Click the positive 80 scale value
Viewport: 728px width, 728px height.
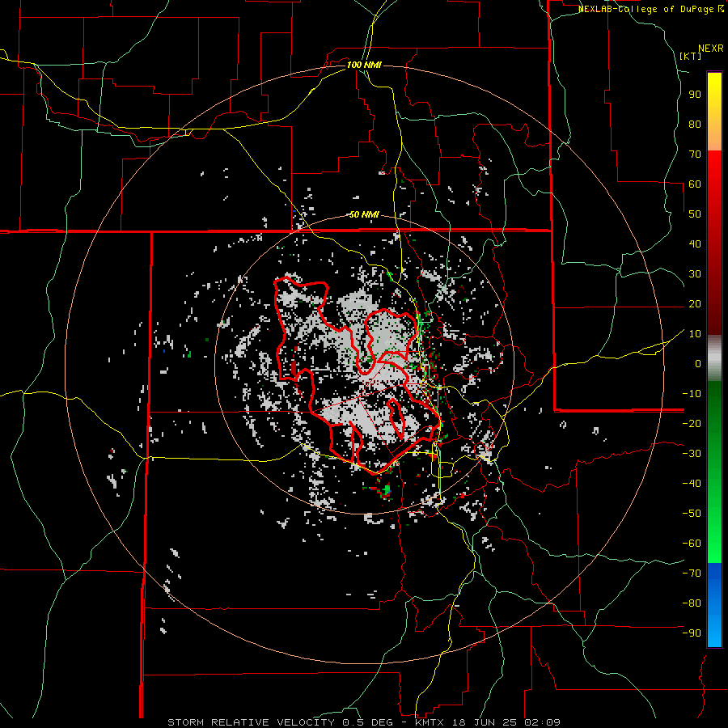[695, 124]
